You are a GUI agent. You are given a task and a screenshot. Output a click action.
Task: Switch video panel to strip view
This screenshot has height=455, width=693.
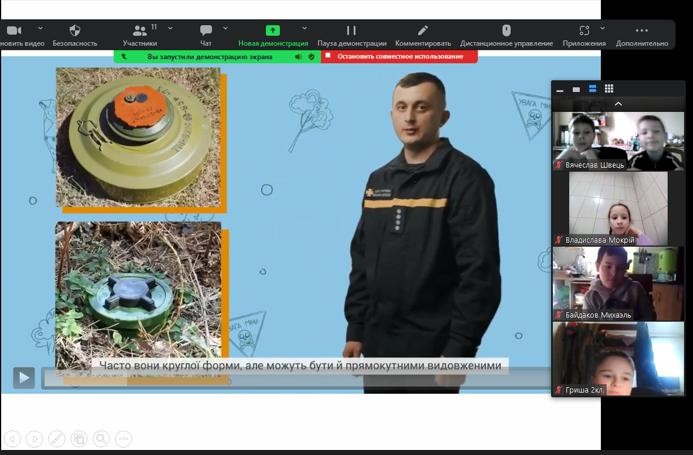click(592, 89)
